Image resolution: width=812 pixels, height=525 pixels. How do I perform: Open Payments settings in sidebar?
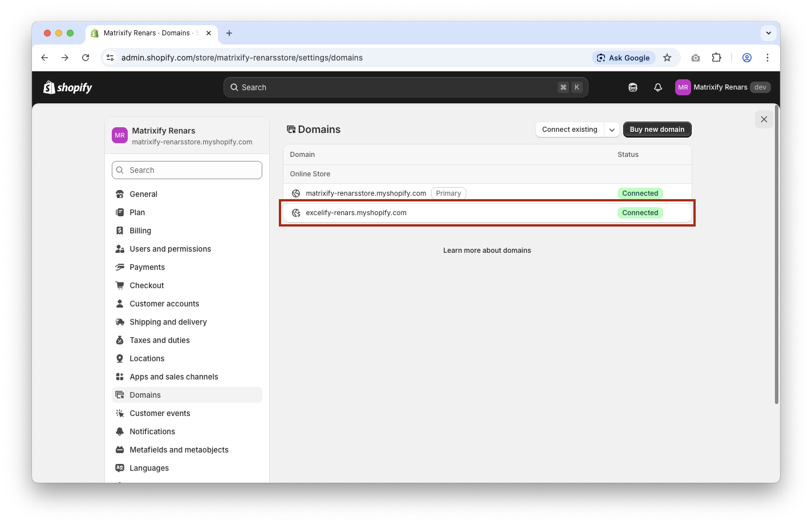coord(147,267)
